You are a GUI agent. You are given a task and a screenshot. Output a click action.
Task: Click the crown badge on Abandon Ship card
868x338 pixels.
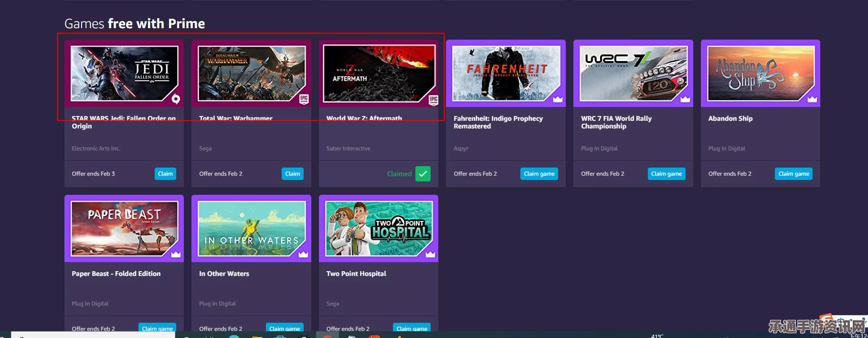[x=812, y=99]
